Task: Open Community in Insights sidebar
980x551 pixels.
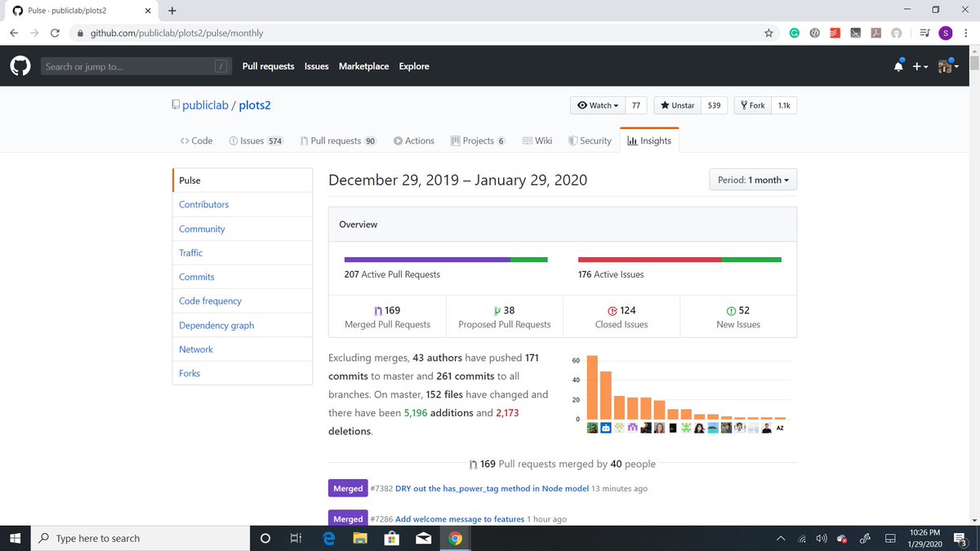Action: point(243,229)
